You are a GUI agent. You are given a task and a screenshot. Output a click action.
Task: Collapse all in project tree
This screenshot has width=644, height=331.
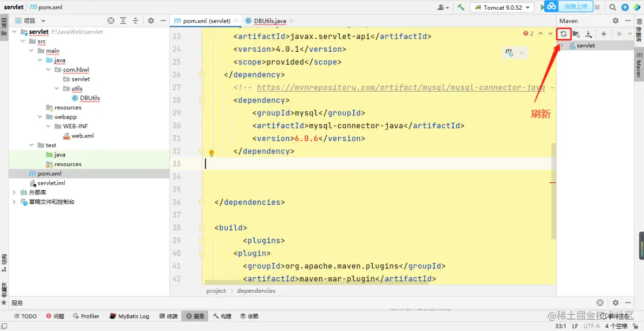135,20
